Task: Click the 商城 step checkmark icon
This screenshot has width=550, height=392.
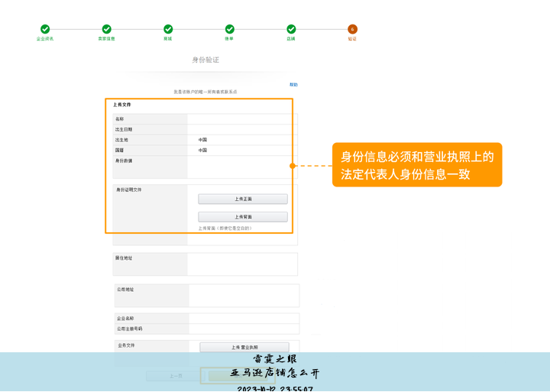Action: click(168, 29)
